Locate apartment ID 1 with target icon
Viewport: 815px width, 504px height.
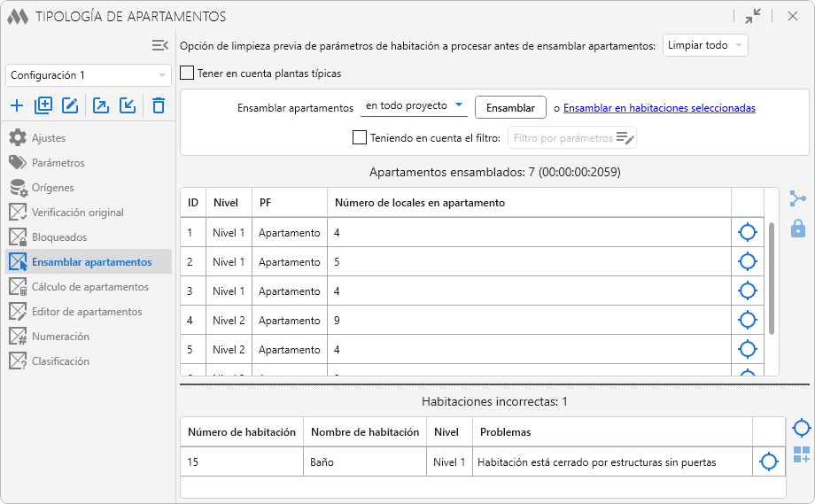[748, 233]
